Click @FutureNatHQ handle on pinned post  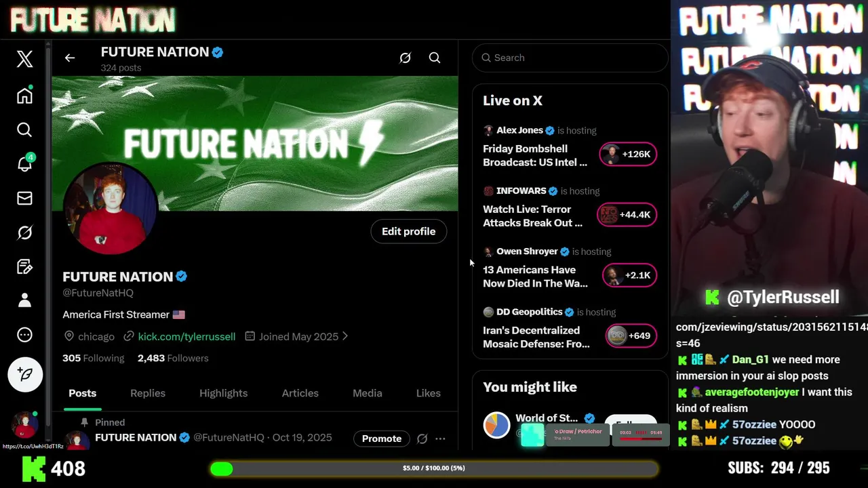coord(229,438)
